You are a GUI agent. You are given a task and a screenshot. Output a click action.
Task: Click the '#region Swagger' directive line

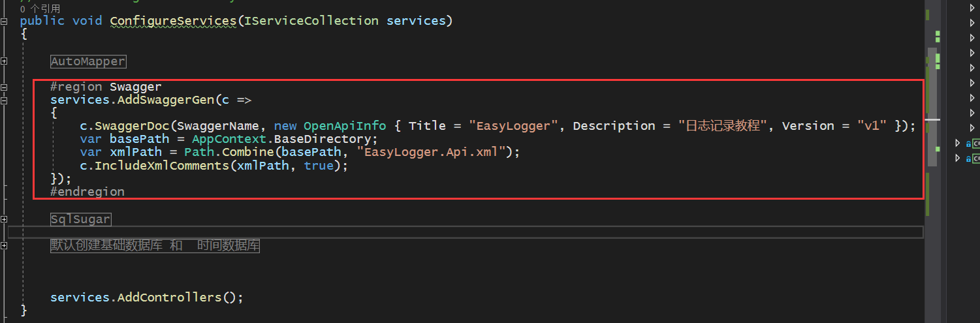click(x=106, y=87)
